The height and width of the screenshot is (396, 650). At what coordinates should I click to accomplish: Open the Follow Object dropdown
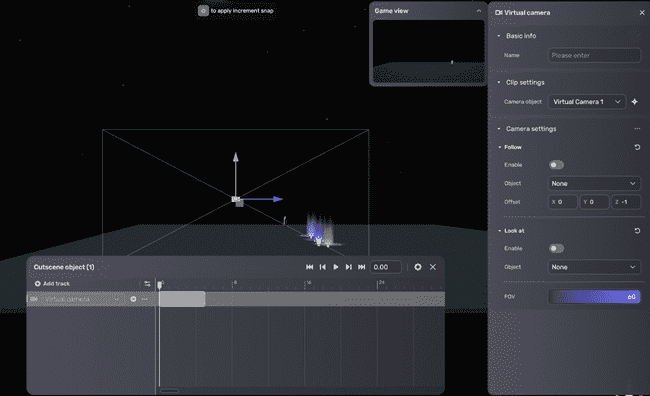pos(594,183)
